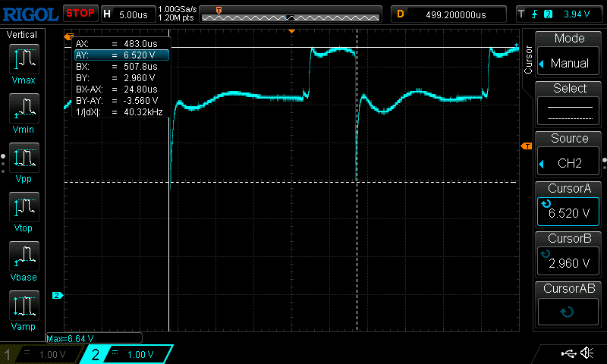Toggle the speaker sound icon
This screenshot has height=364, width=607.
coord(587,353)
